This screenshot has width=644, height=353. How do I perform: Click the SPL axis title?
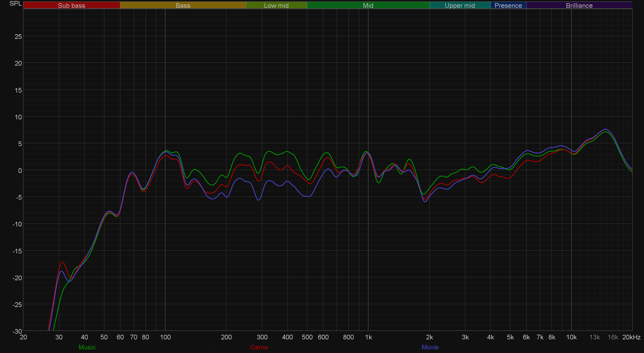click(x=15, y=4)
